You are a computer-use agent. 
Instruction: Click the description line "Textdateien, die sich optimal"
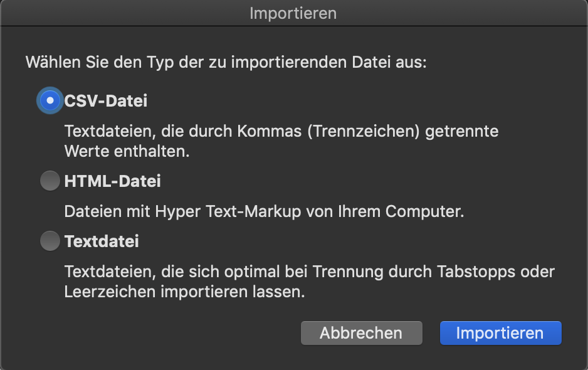point(310,272)
